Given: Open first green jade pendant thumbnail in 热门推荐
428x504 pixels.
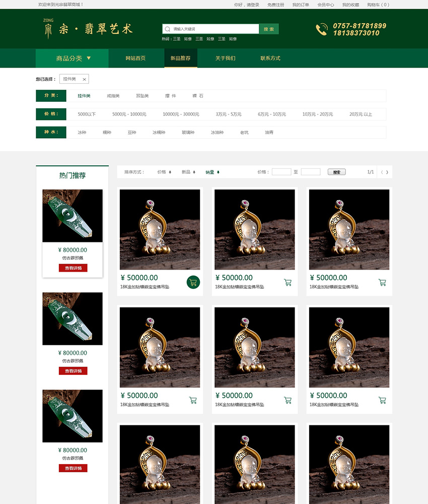Looking at the screenshot, I should 73,216.
